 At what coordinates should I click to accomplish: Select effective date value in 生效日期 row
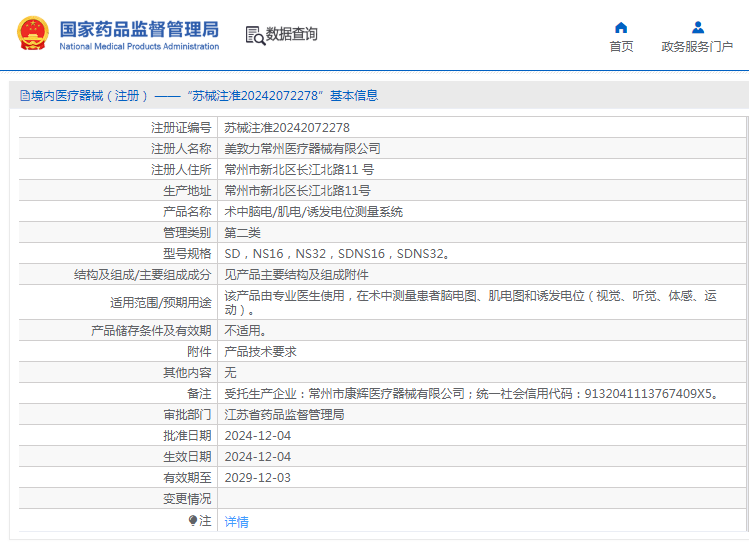tap(257, 457)
